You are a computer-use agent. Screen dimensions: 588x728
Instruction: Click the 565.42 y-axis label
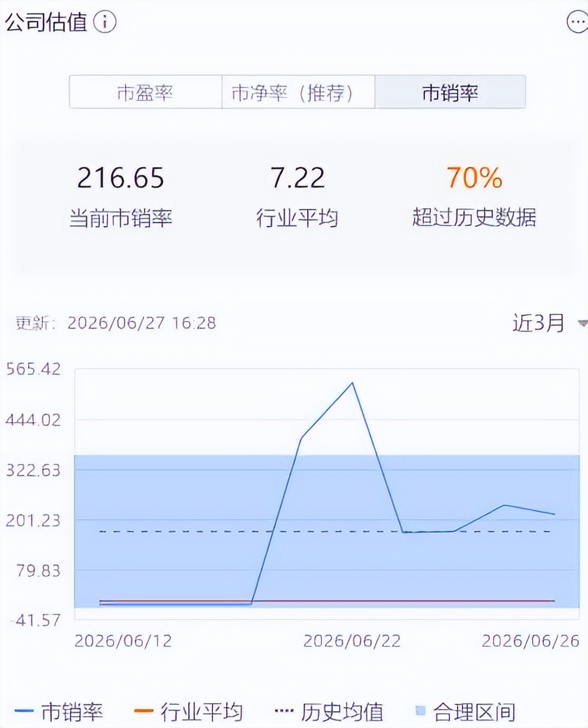[x=33, y=369]
